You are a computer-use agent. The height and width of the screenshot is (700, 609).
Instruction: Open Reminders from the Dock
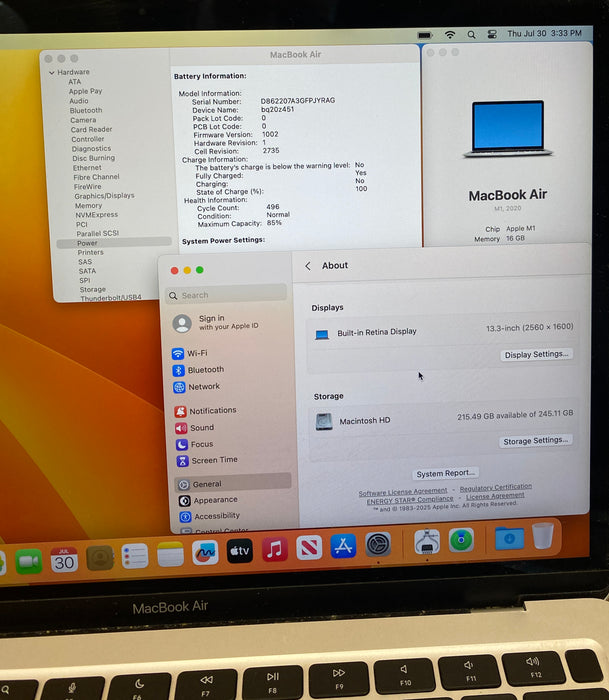[x=134, y=556]
